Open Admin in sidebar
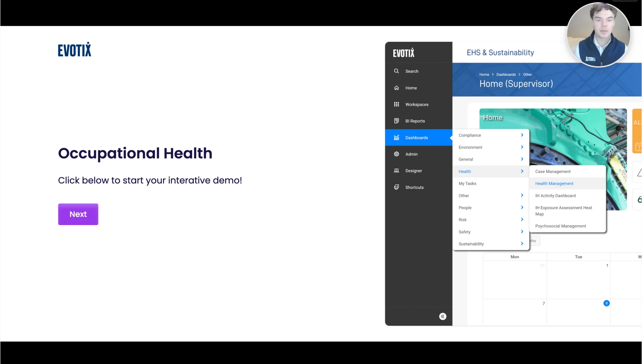 tap(419, 154)
